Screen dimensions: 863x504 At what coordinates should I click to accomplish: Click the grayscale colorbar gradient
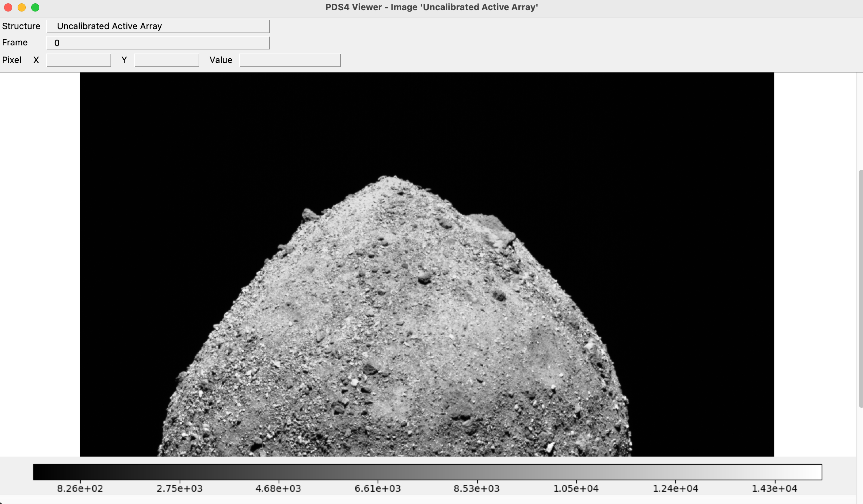click(427, 472)
